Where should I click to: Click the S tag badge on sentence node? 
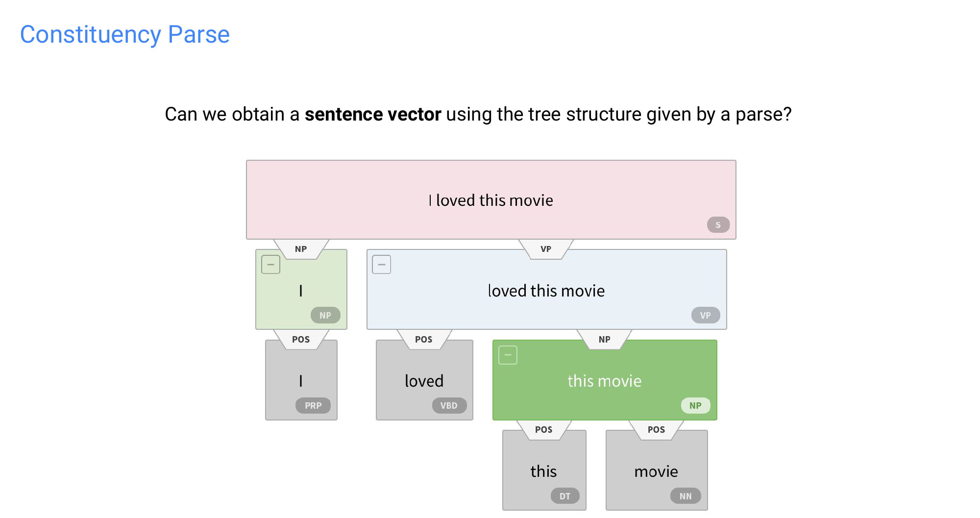pos(718,225)
